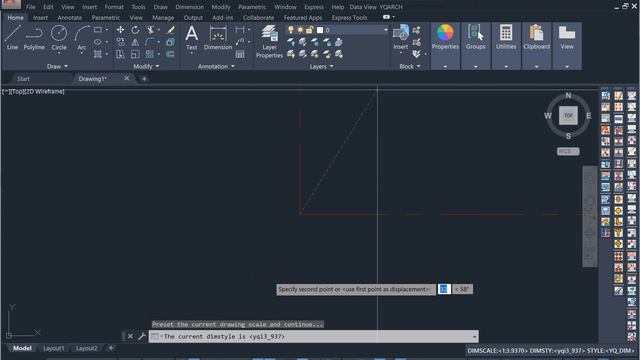Screen dimensions: 640x360
Task: Click layer color swatch
Action: coord(320,30)
